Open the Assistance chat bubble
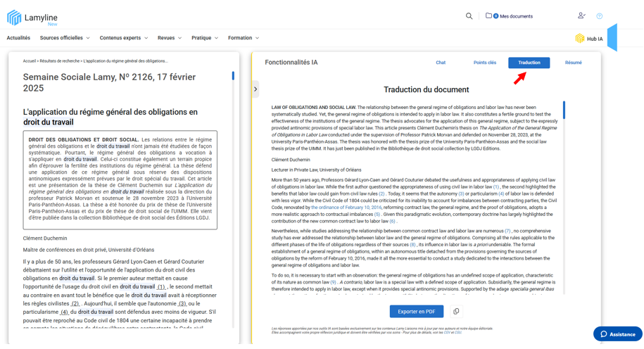Image resolution: width=644 pixels, height=349 pixels. click(x=617, y=334)
